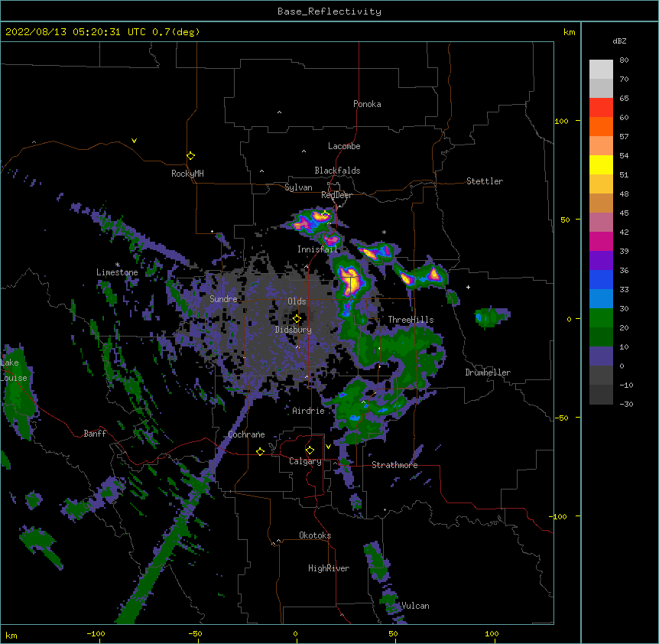Click the light gray 80 dBZ legend color
This screenshot has height=644, width=659.
click(x=601, y=70)
